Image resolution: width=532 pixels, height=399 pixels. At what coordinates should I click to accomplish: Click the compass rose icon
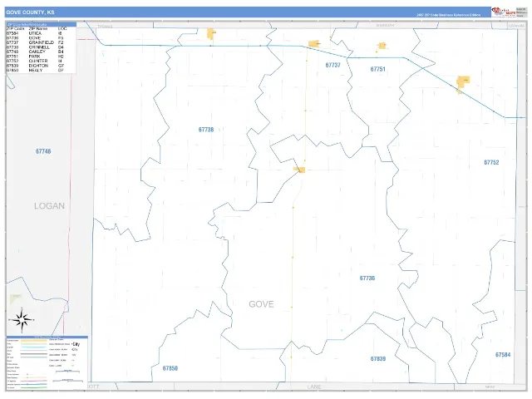pyautogui.click(x=22, y=319)
